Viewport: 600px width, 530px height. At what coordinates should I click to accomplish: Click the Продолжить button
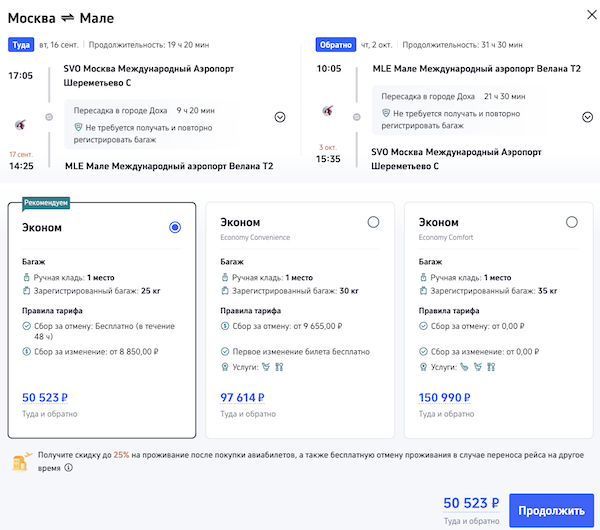[x=550, y=510]
